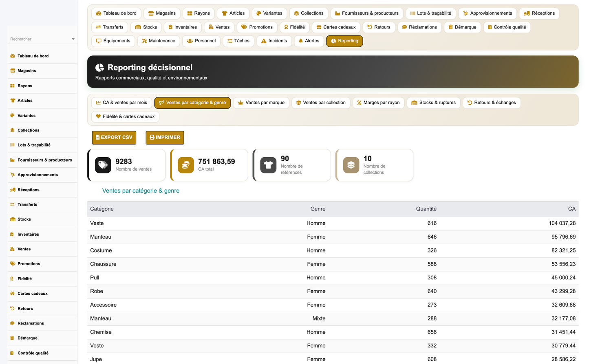Click the Promotions tags icon in sidebar
Image resolution: width=589 pixels, height=364 pixels.
click(x=13, y=264)
